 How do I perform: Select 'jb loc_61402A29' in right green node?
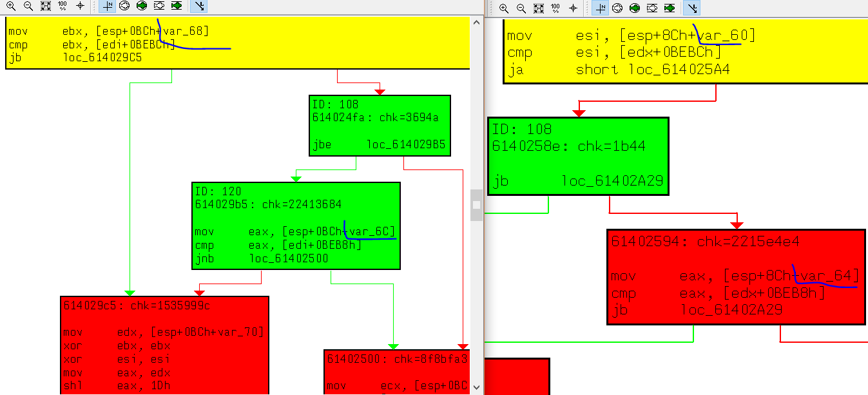[578, 182]
